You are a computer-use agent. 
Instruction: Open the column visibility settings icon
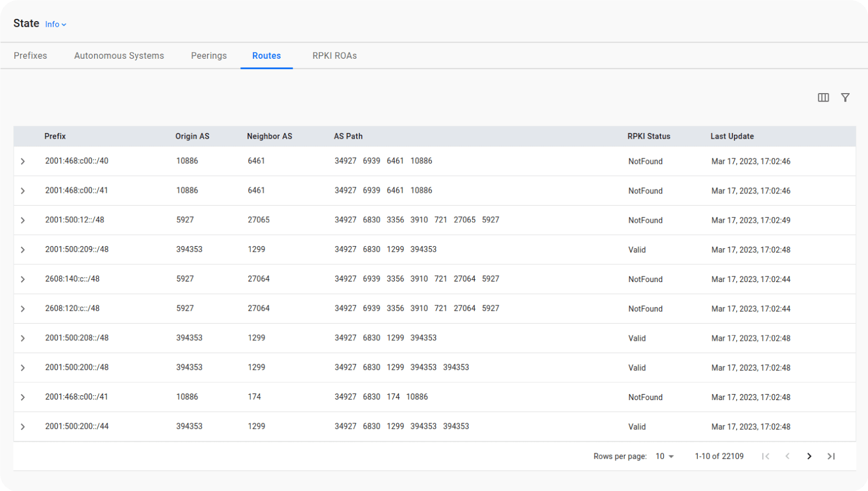pyautogui.click(x=823, y=98)
